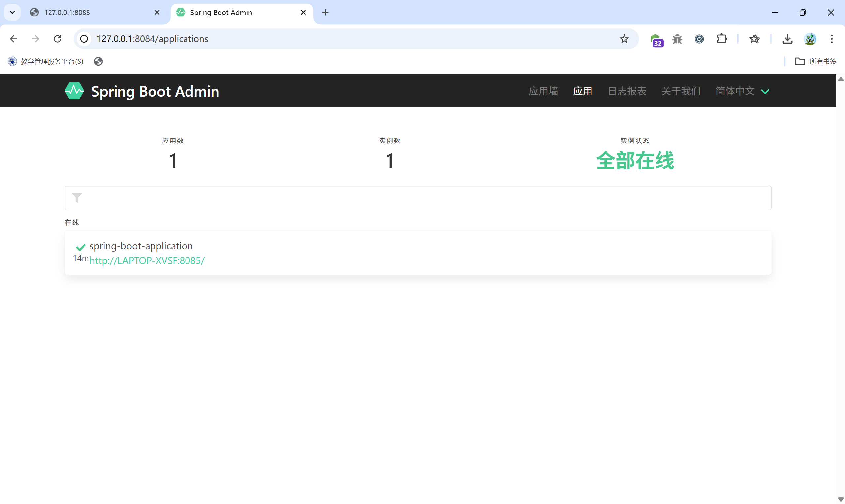Click the filter funnel icon
The width and height of the screenshot is (845, 504).
(77, 198)
